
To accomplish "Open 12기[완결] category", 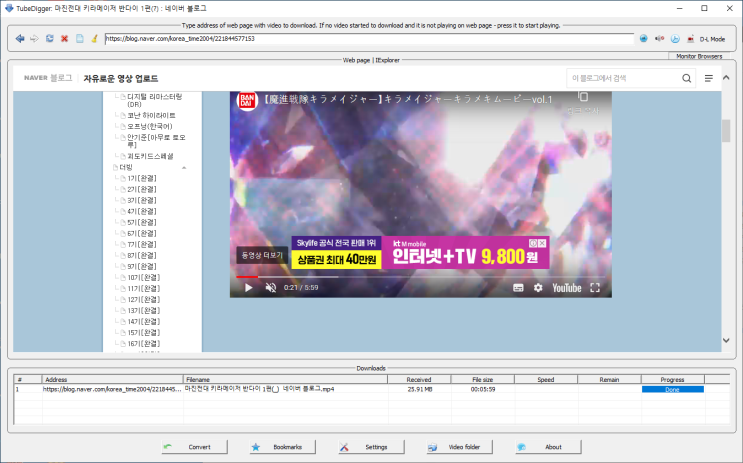I will (144, 300).
